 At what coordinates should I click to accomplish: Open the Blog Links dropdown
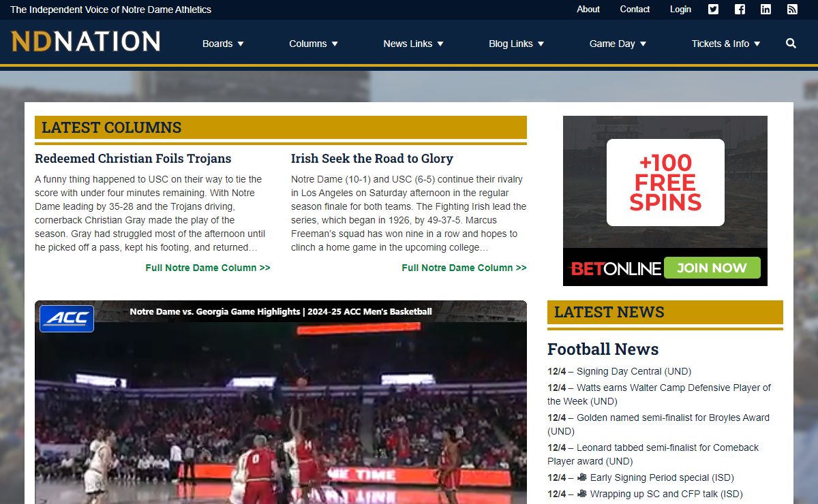click(516, 44)
